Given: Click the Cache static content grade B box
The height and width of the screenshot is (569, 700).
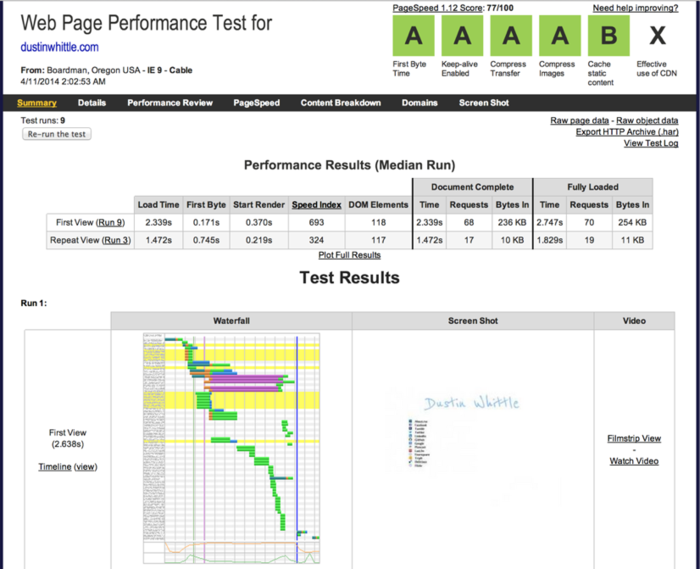Looking at the screenshot, I should click(608, 35).
